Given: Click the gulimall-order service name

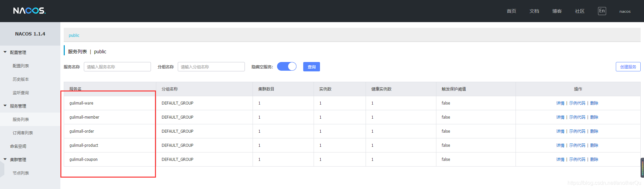Looking at the screenshot, I should pos(82,131).
